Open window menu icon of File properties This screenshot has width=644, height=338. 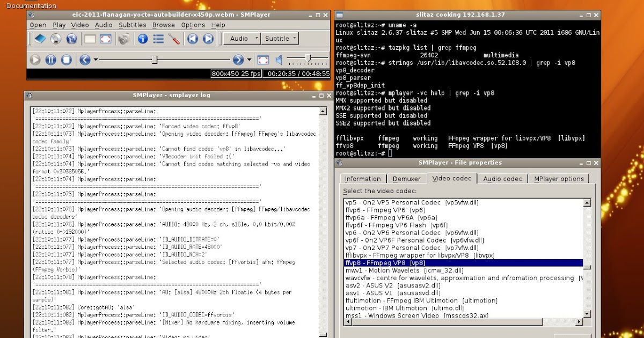339,163
